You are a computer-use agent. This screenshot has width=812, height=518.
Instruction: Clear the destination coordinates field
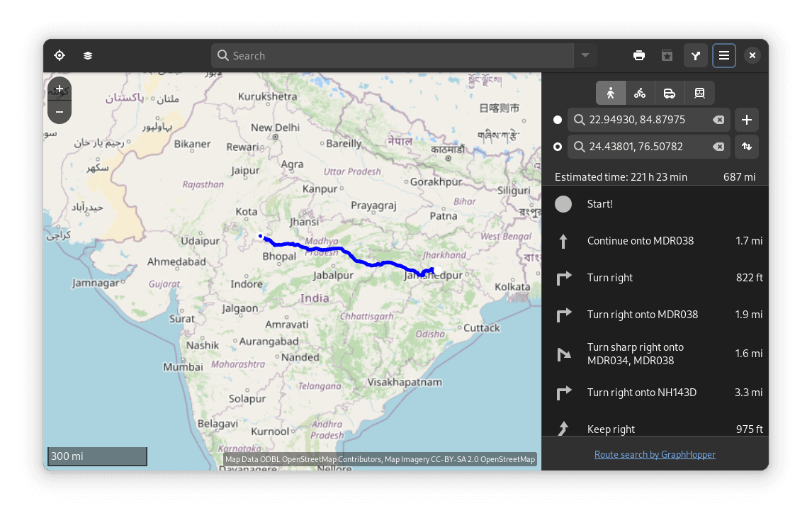click(718, 147)
